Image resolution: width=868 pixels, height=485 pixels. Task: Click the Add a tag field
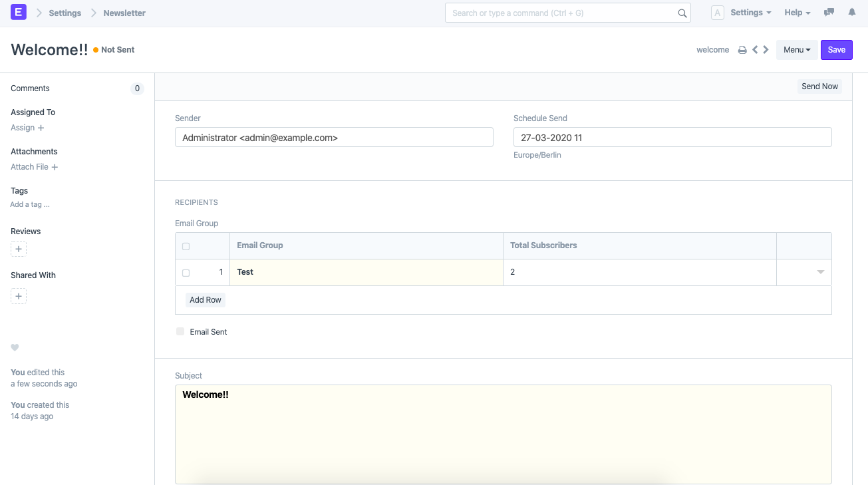tap(30, 205)
